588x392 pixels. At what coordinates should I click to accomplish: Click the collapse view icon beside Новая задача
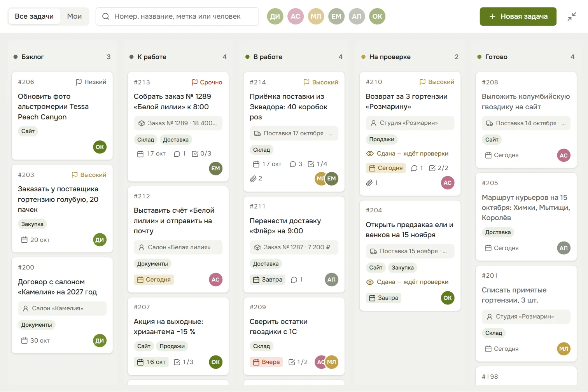572,16
